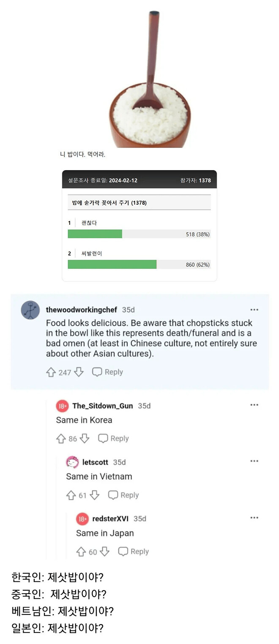The image size is (279, 644).
Task: Upvote thewoodworkingchef's comment
Action: coord(50,372)
